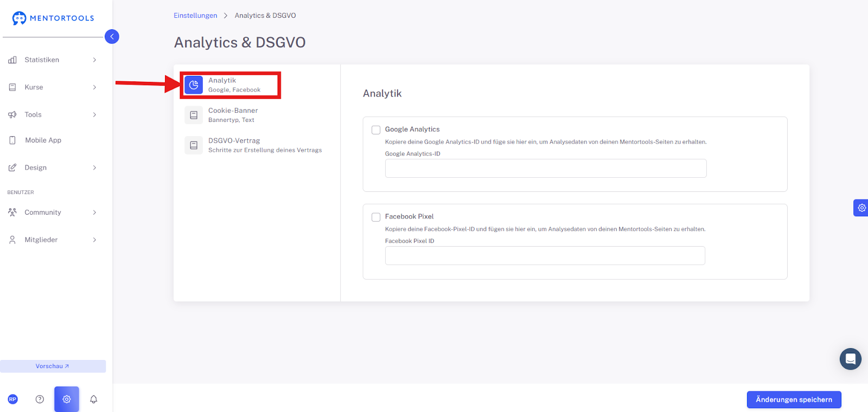The width and height of the screenshot is (868, 412).
Task: Click the Mentortools logo
Action: click(x=53, y=18)
